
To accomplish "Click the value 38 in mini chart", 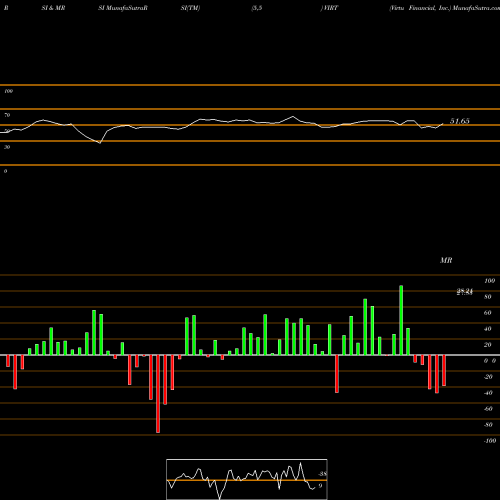I will click(x=323, y=474).
